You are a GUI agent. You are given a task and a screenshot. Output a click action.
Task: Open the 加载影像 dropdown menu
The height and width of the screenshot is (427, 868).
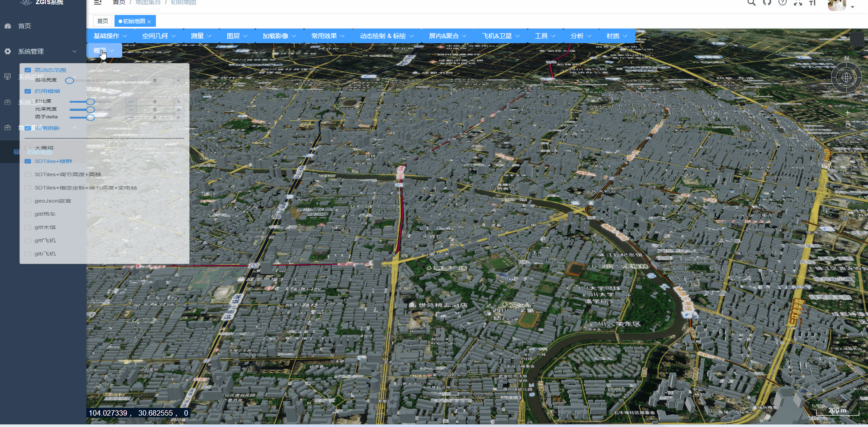point(279,36)
